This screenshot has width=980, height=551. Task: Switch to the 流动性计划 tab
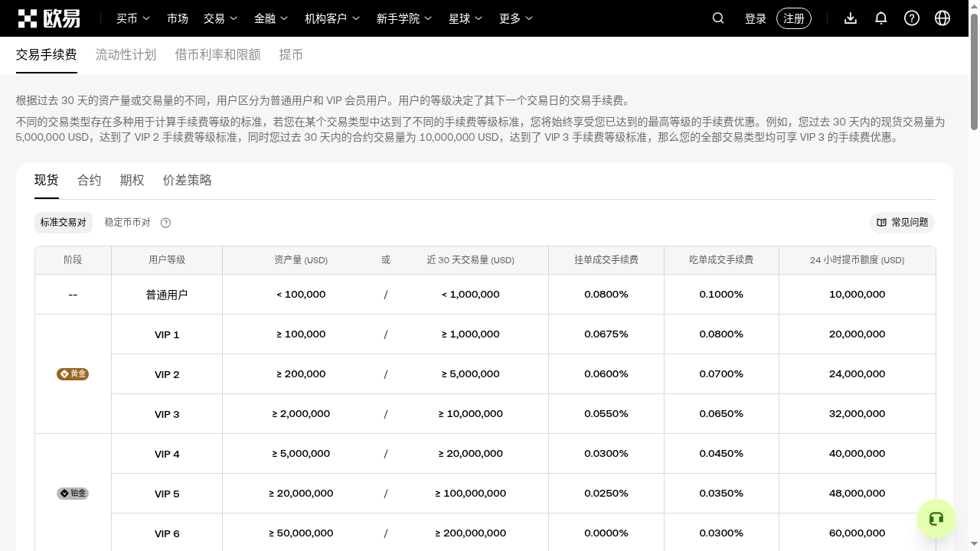(x=126, y=55)
